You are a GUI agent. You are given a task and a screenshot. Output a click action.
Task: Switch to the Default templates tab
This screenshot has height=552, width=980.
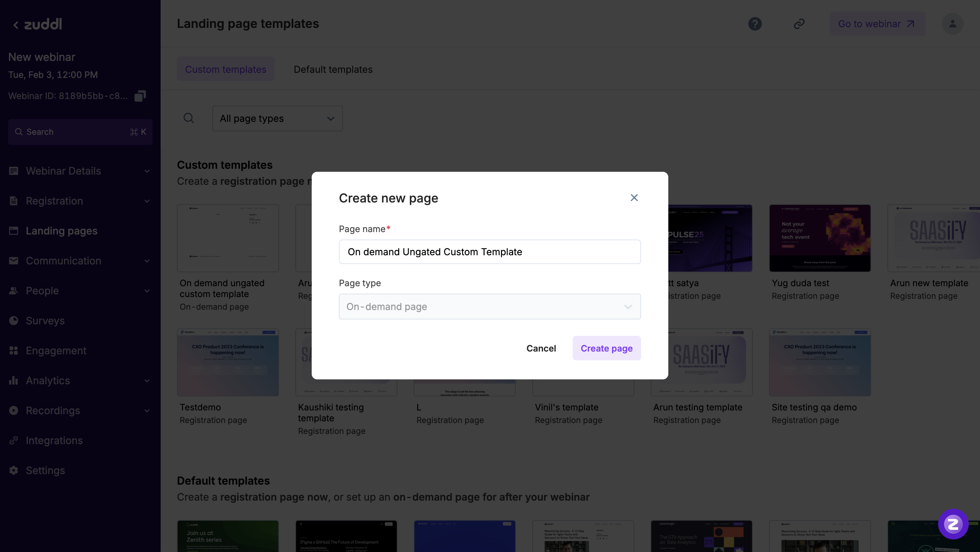(333, 69)
